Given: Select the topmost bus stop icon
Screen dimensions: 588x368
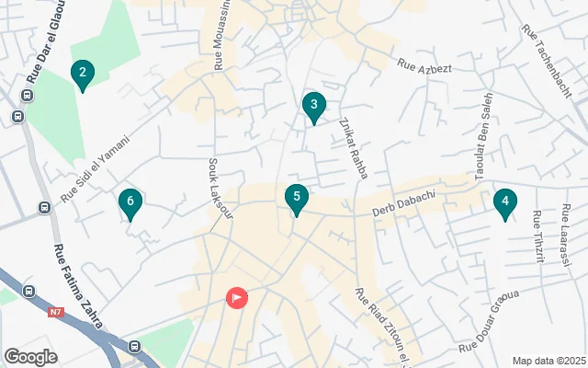Looking at the screenshot, I should point(27,96).
